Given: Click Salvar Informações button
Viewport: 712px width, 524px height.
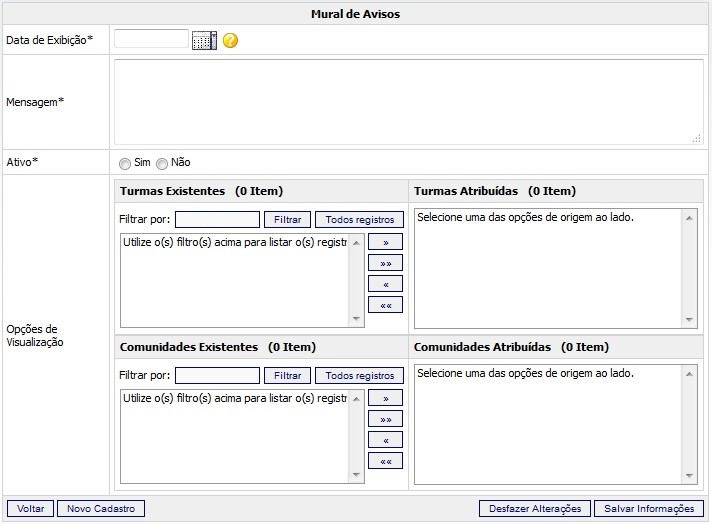Looking at the screenshot, I should (649, 509).
